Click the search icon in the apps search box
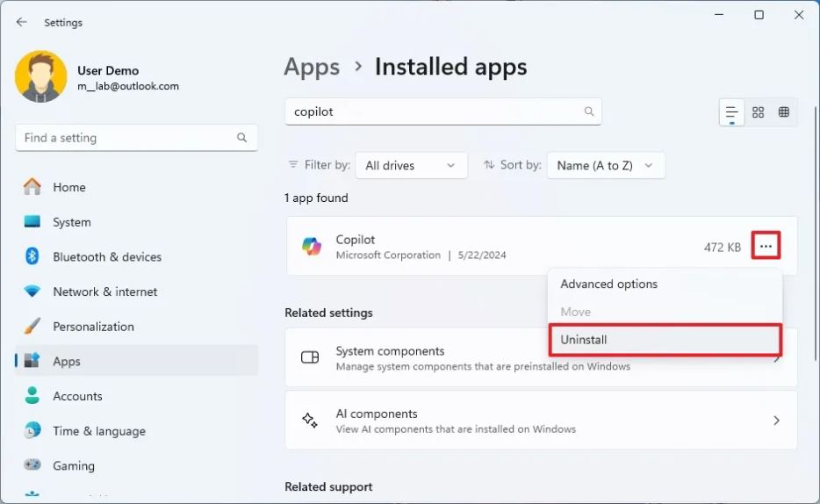This screenshot has width=820, height=504. click(589, 112)
